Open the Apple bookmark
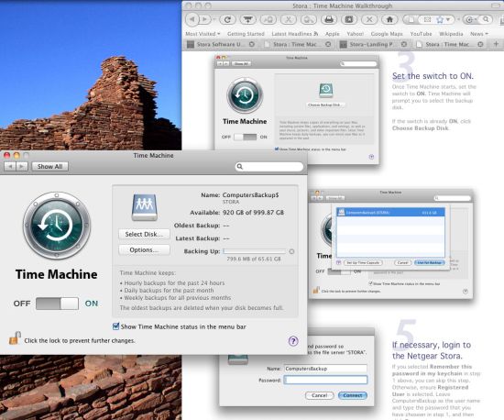This screenshot has width=504, height=420. (333, 34)
